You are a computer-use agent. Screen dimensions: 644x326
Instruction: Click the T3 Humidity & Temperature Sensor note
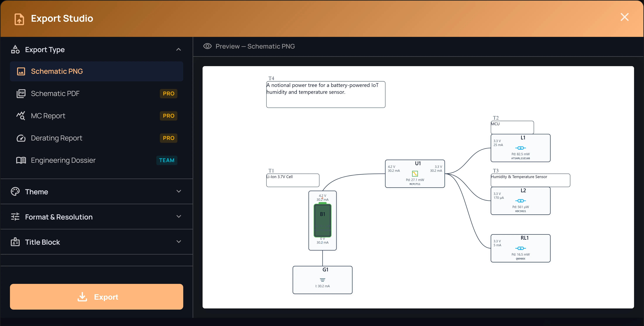(x=530, y=180)
